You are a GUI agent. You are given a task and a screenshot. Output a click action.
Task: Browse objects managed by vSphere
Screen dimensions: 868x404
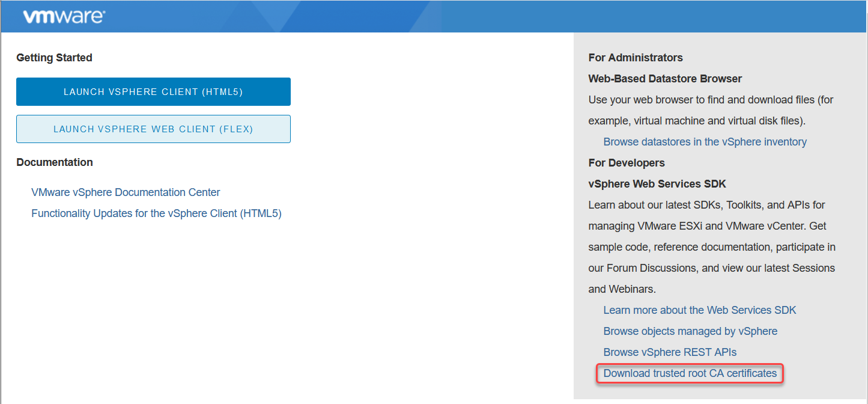(x=690, y=331)
